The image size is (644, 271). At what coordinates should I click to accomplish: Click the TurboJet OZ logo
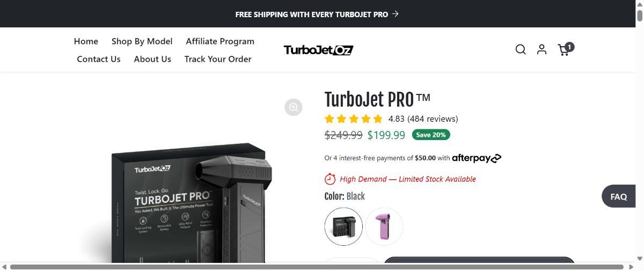[318, 50]
